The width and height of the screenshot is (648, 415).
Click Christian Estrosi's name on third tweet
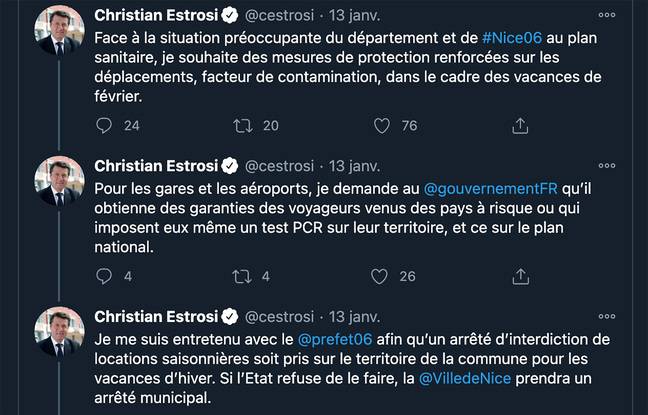click(x=155, y=316)
